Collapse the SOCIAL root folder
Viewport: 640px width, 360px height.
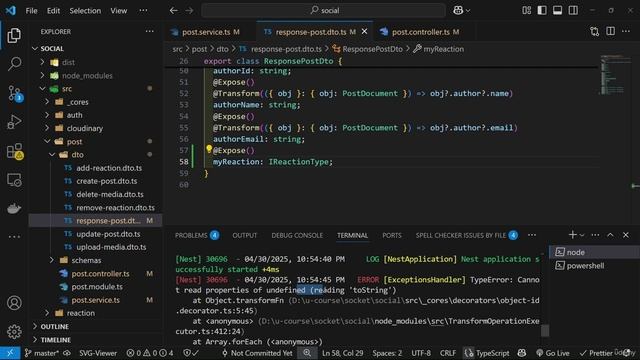tap(36, 49)
